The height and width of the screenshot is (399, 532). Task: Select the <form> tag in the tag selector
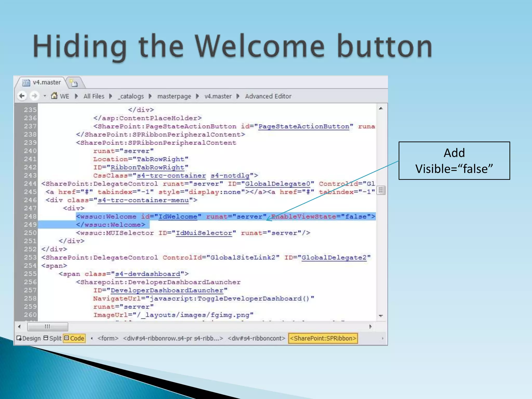tap(108, 338)
